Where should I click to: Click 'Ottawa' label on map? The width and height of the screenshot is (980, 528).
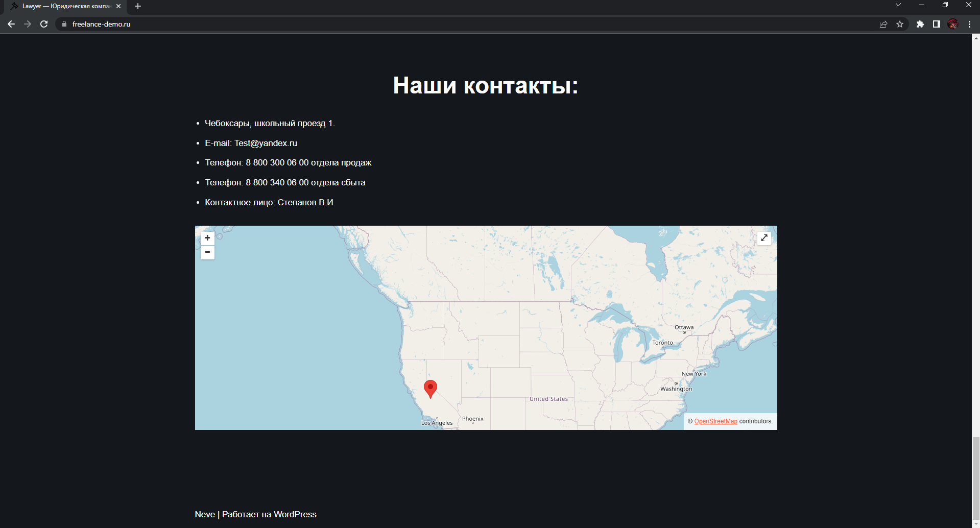click(x=684, y=327)
